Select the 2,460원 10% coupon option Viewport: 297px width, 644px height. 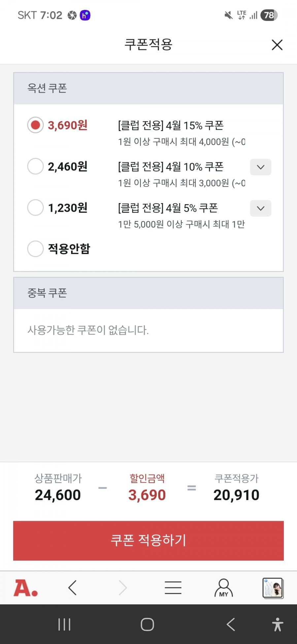pyautogui.click(x=35, y=166)
